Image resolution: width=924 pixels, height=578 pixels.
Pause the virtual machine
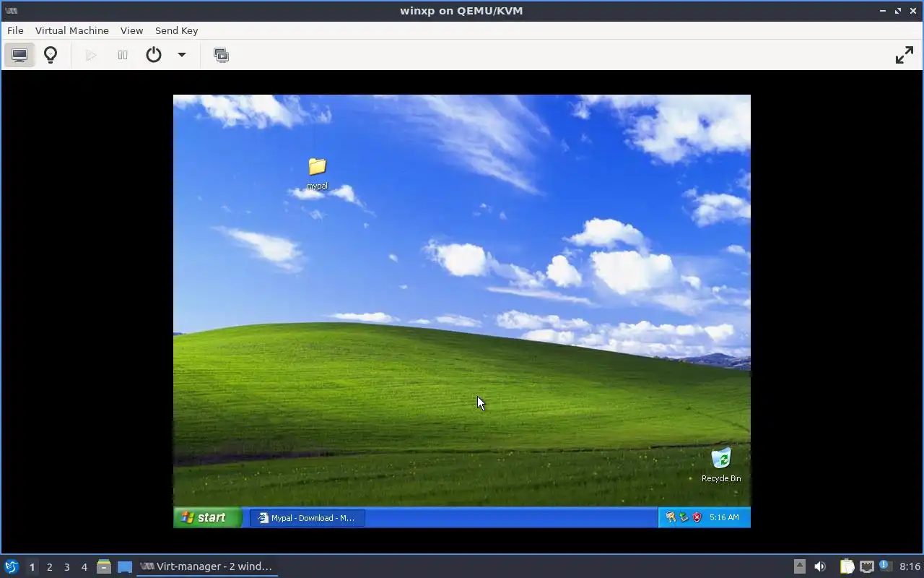pos(123,55)
